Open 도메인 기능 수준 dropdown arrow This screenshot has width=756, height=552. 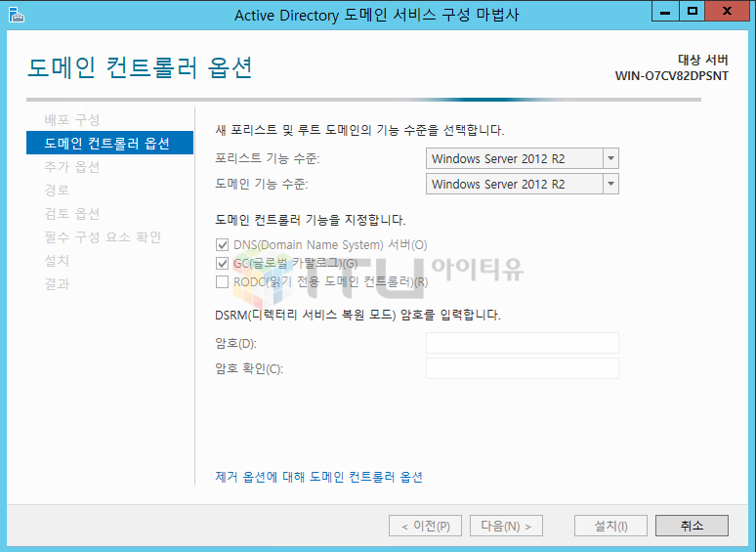[x=610, y=184]
